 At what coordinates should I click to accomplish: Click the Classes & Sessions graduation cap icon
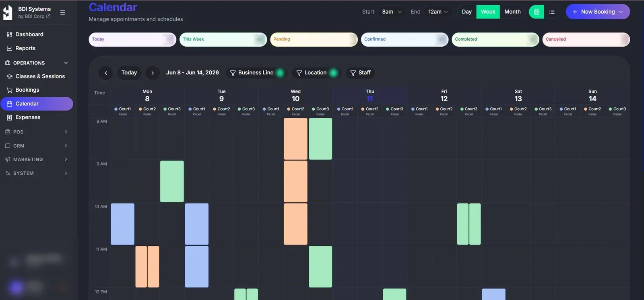coord(9,76)
